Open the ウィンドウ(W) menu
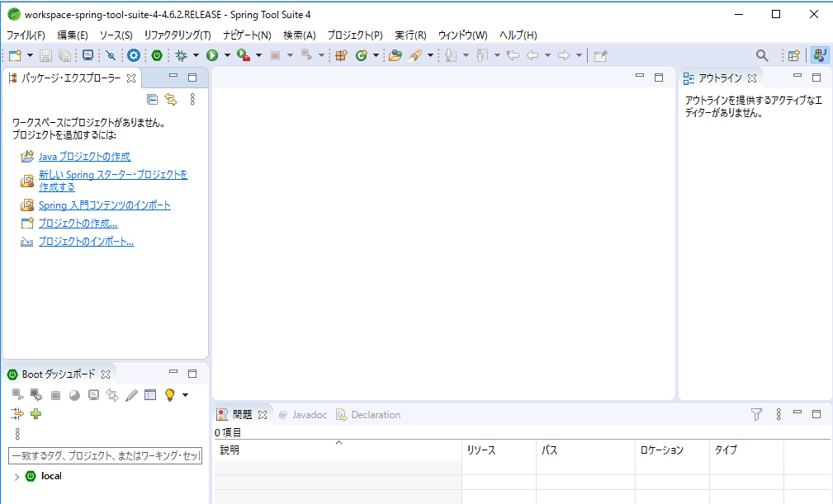 462,35
